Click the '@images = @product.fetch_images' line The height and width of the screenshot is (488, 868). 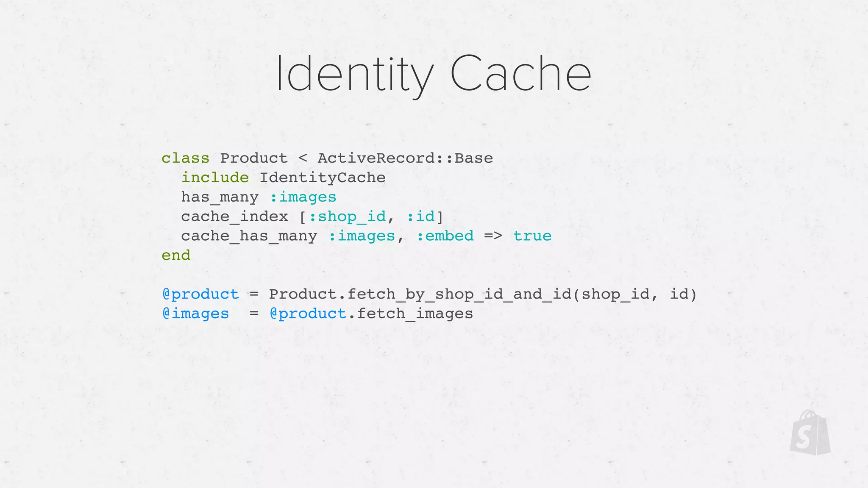coord(318,314)
